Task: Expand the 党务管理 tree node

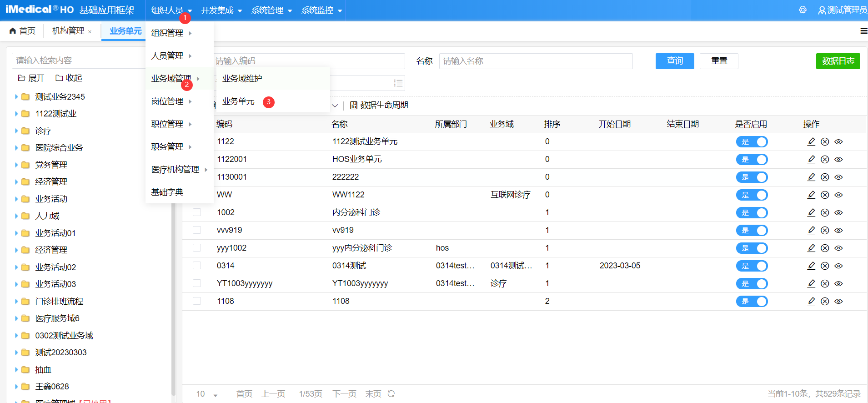Action: [x=16, y=165]
